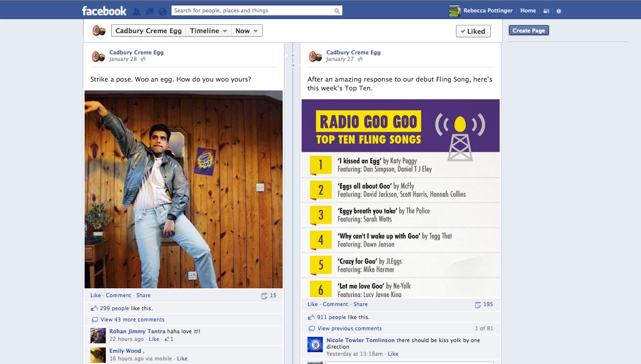Like the January 28 post
The image size is (641, 364).
96,295
